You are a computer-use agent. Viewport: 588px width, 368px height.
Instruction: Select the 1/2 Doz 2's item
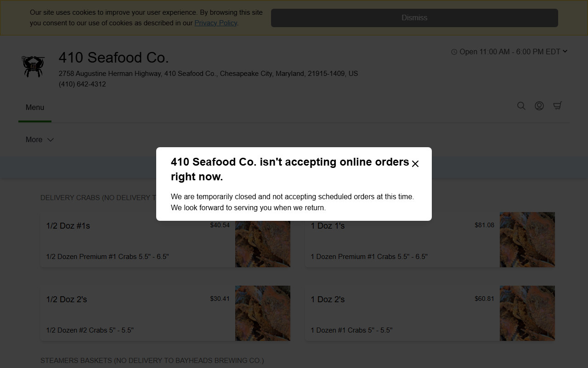165,313
